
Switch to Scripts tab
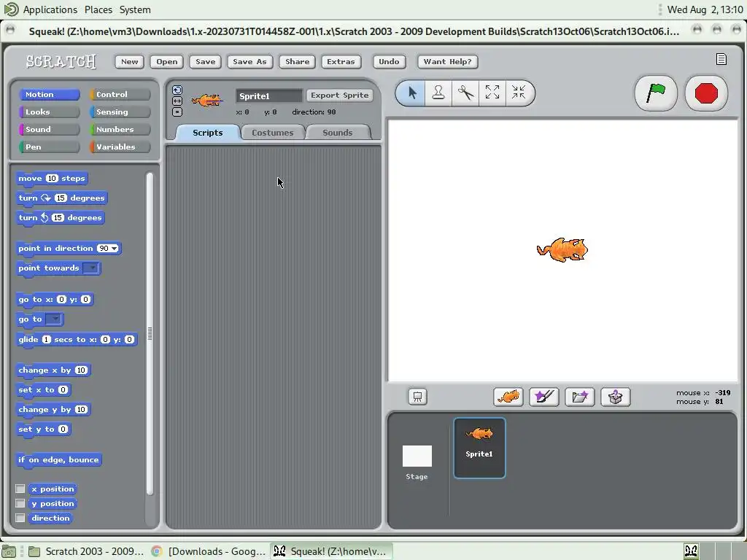tap(208, 133)
